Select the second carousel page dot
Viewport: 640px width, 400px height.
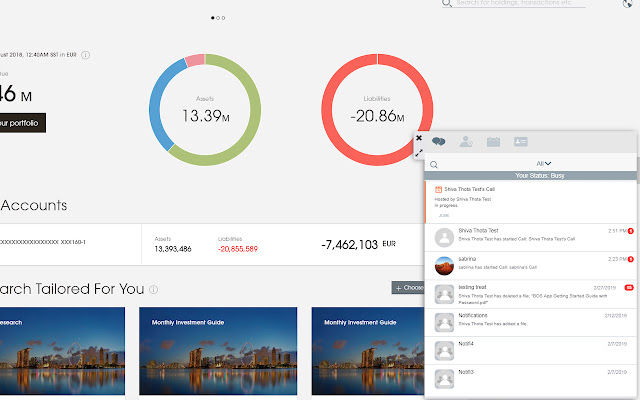click(x=218, y=18)
